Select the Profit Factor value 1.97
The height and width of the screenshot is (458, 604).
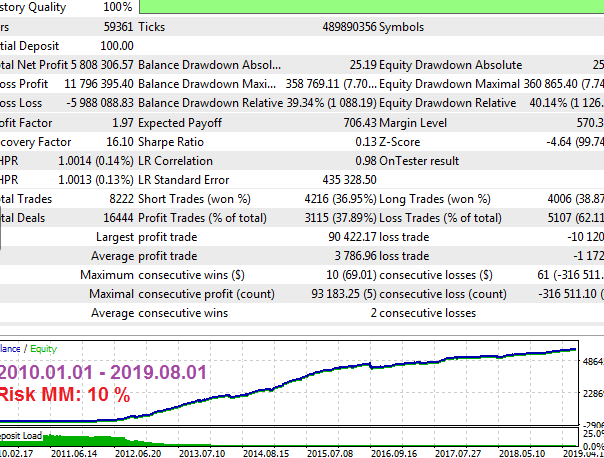(x=119, y=122)
